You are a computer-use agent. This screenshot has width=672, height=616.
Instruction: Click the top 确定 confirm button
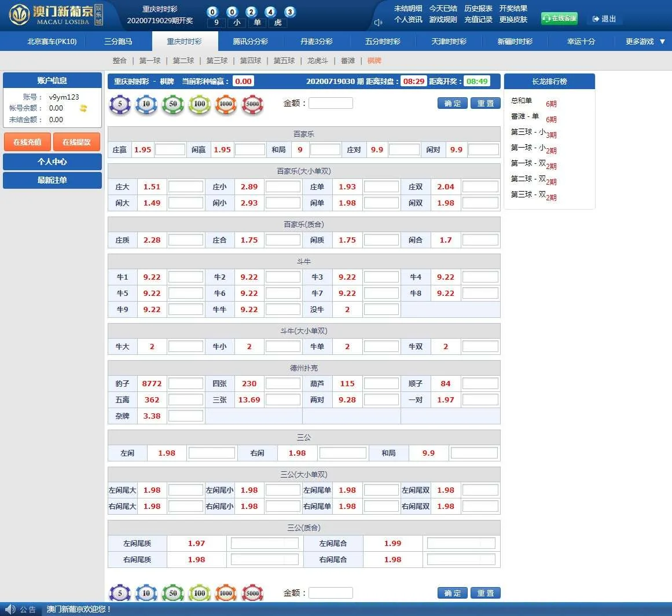click(x=452, y=103)
